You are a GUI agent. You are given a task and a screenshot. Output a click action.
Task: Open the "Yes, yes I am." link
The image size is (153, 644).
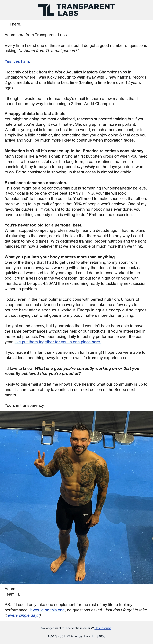(x=17, y=61)
